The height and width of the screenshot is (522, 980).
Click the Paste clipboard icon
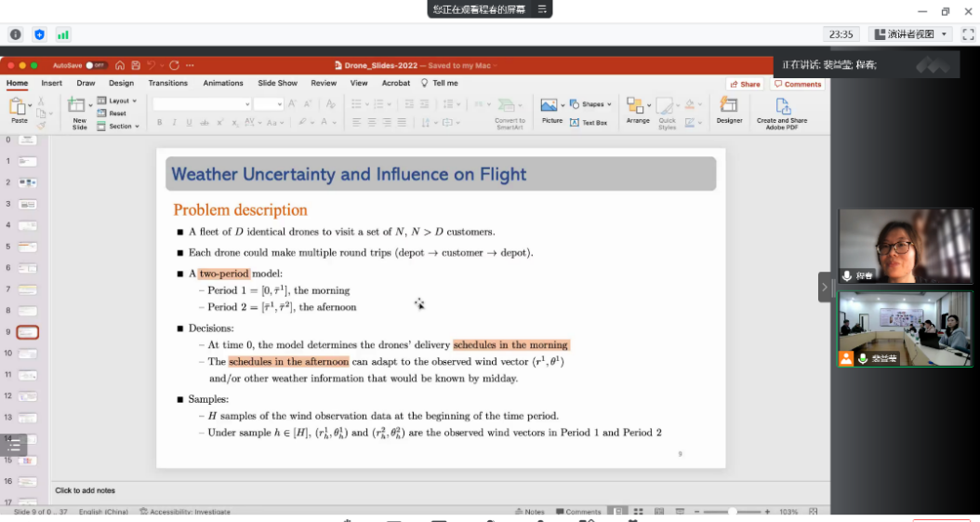click(x=19, y=108)
